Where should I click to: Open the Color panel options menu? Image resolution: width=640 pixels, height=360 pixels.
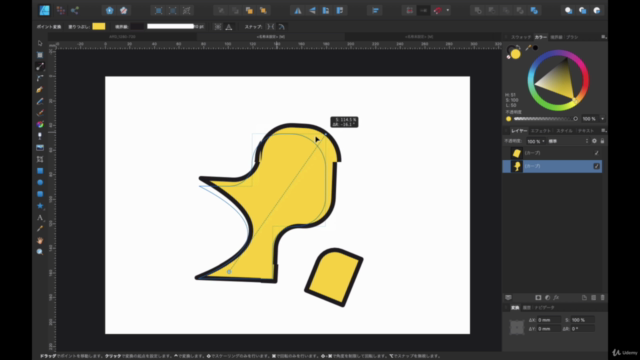coord(603,37)
